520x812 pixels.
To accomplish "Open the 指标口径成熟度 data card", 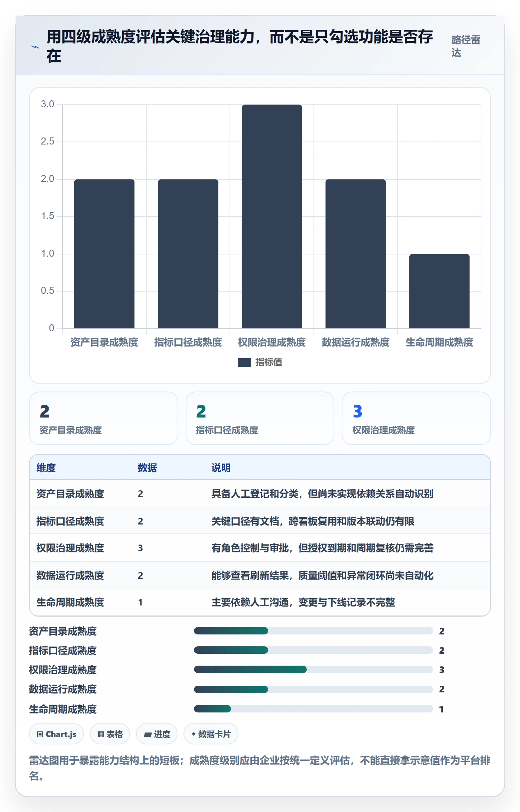I will click(260, 418).
